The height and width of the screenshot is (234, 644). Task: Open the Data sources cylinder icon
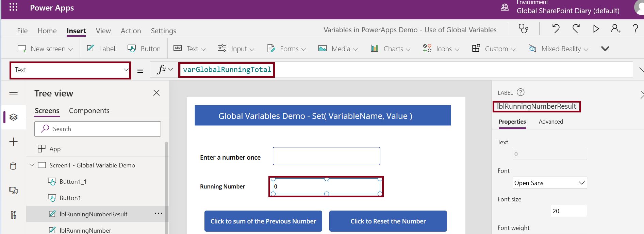(13, 166)
